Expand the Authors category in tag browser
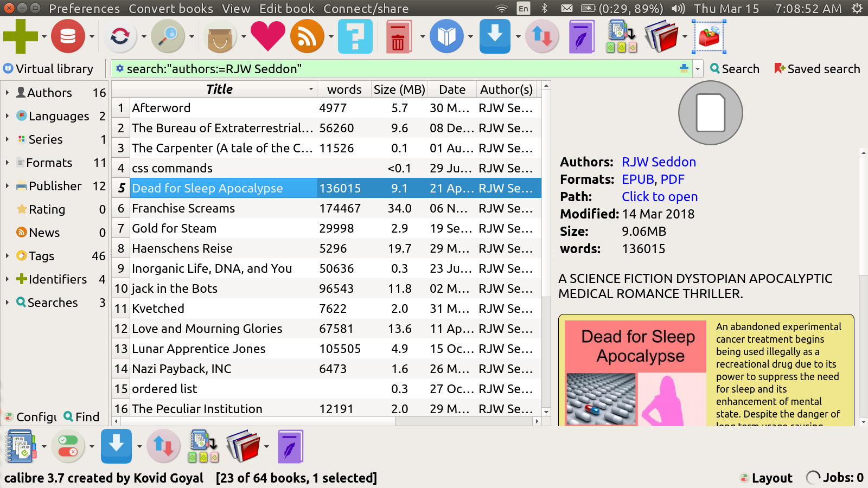The width and height of the screenshot is (868, 488). point(7,93)
